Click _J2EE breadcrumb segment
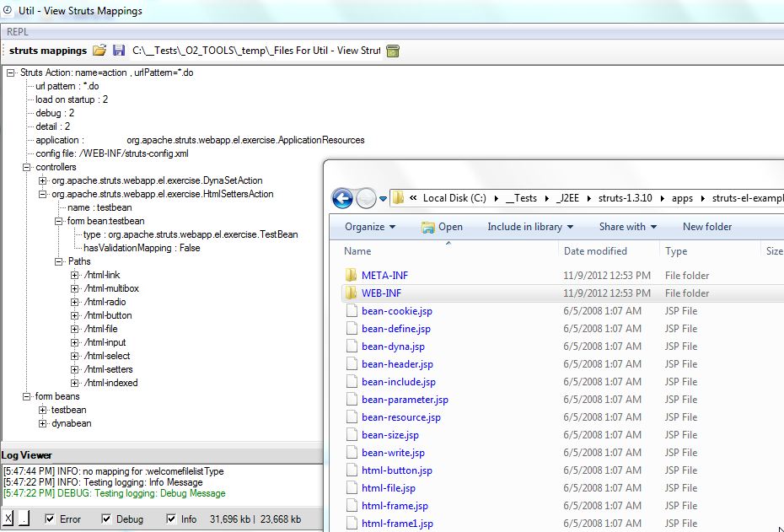784x532 pixels. point(567,198)
